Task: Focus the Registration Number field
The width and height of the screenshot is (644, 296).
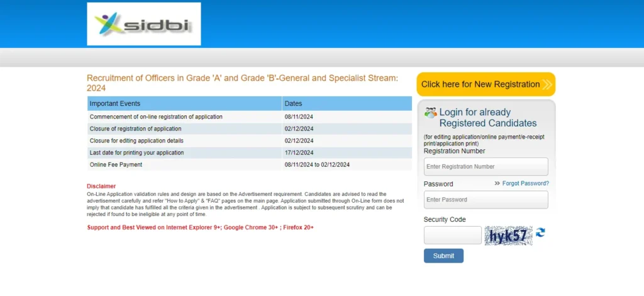Action: click(486, 166)
